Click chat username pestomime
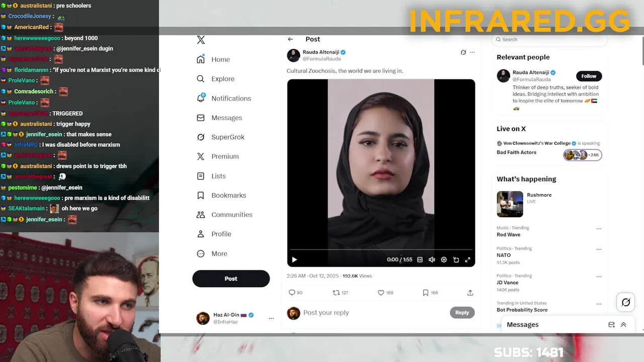The height and width of the screenshot is (362, 644). tap(23, 188)
